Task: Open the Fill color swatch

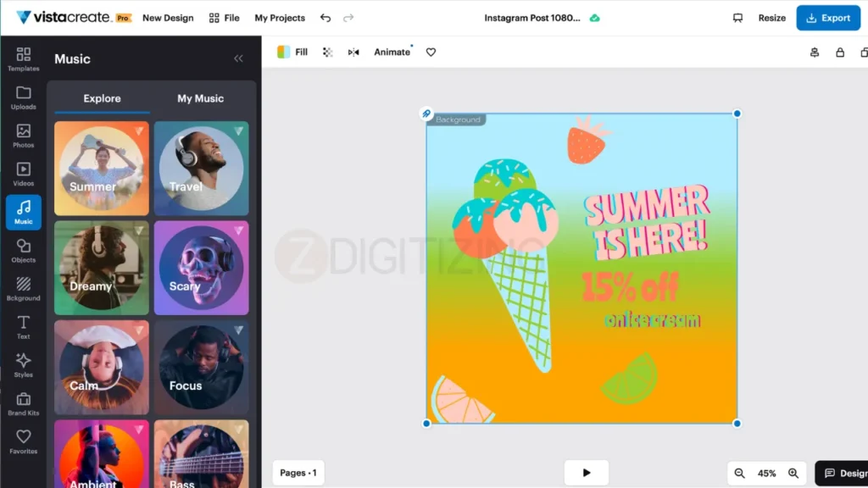Action: (284, 53)
